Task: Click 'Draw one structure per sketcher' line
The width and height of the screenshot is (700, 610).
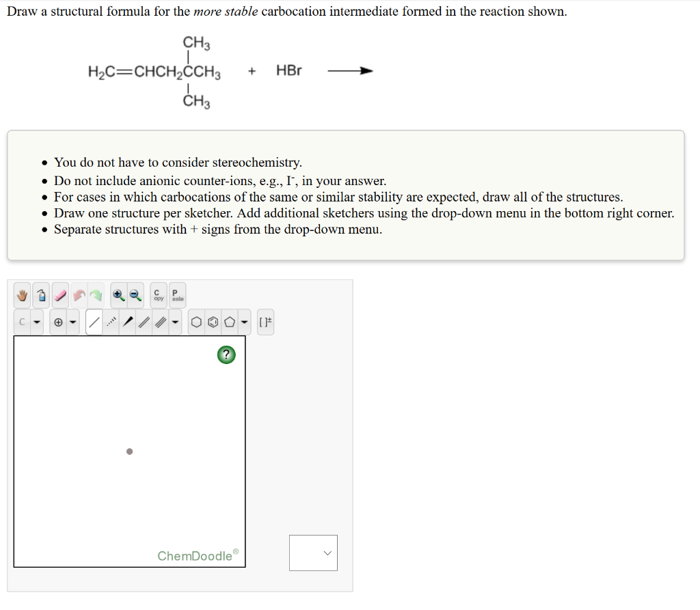Action: pyautogui.click(x=364, y=213)
